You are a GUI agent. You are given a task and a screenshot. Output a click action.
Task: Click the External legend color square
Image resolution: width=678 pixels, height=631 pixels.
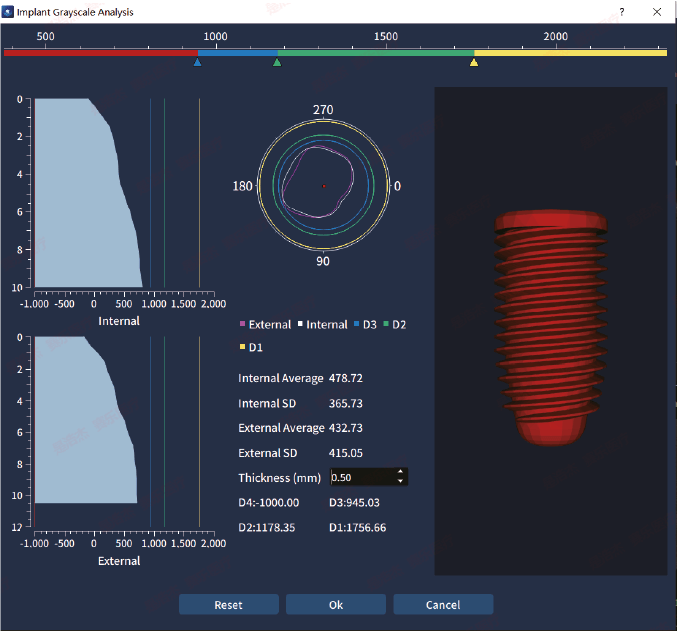(x=242, y=324)
